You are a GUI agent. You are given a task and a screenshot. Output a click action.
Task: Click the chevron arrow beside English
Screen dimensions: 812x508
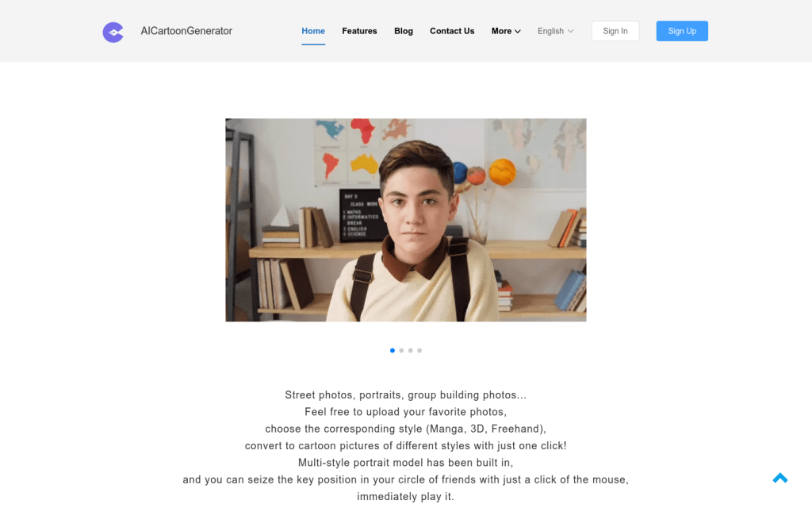[571, 31]
